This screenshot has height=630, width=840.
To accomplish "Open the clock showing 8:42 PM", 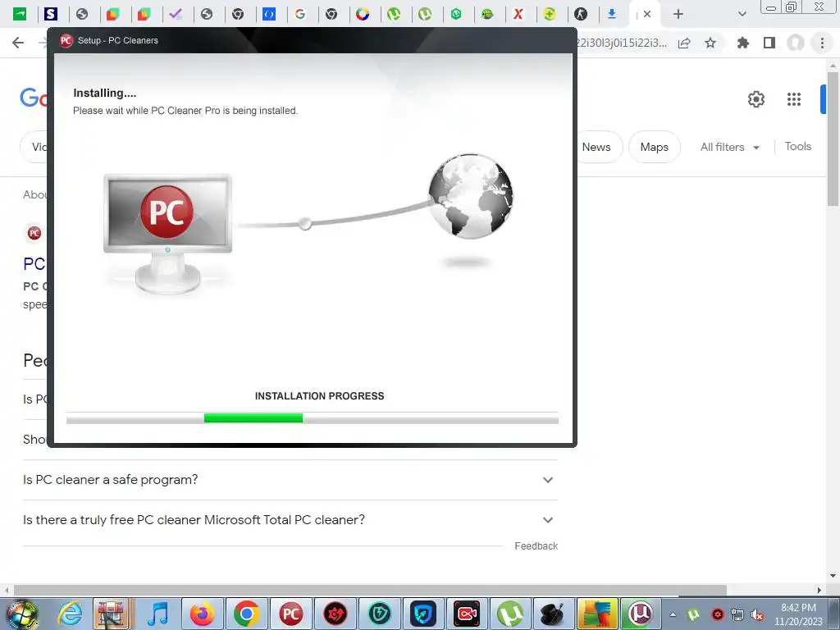I will (798, 614).
